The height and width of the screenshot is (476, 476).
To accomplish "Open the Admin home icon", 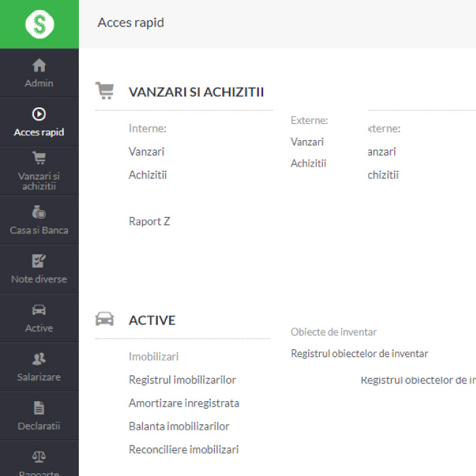I will point(39,65).
